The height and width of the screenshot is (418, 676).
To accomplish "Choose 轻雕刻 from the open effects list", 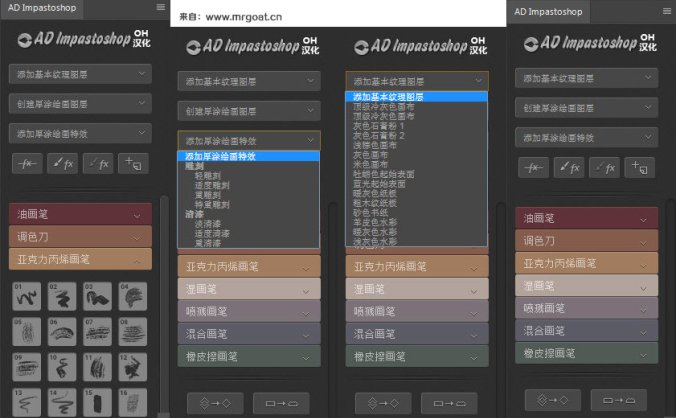I will 207,175.
